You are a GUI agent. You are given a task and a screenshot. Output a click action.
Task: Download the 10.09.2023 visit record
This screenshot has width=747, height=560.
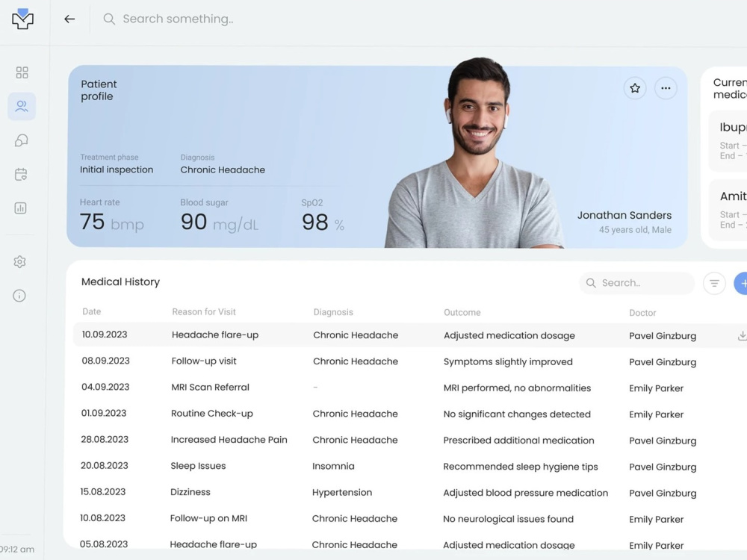point(742,336)
